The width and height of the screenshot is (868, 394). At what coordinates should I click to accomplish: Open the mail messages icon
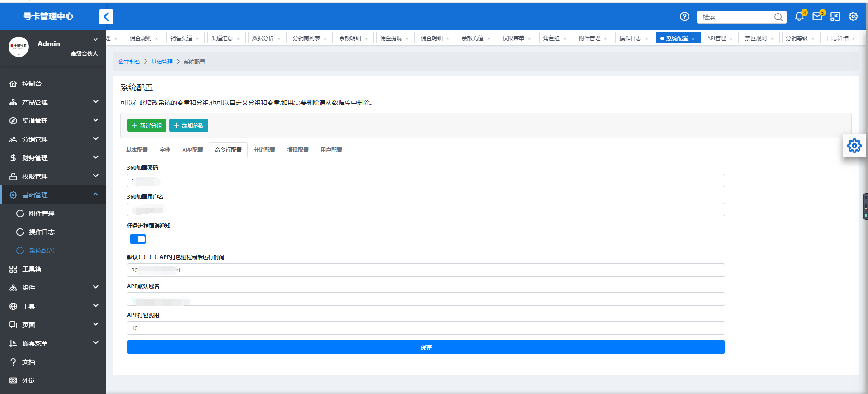[x=817, y=17]
